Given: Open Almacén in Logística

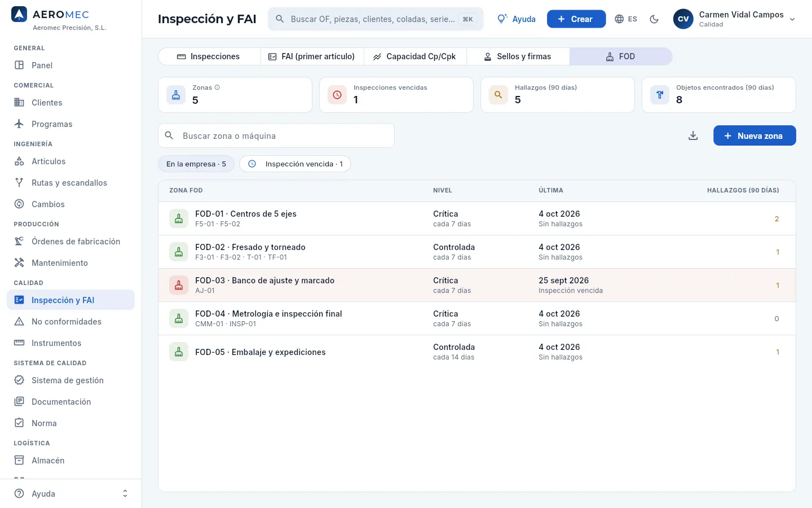Looking at the screenshot, I should 70,461.
